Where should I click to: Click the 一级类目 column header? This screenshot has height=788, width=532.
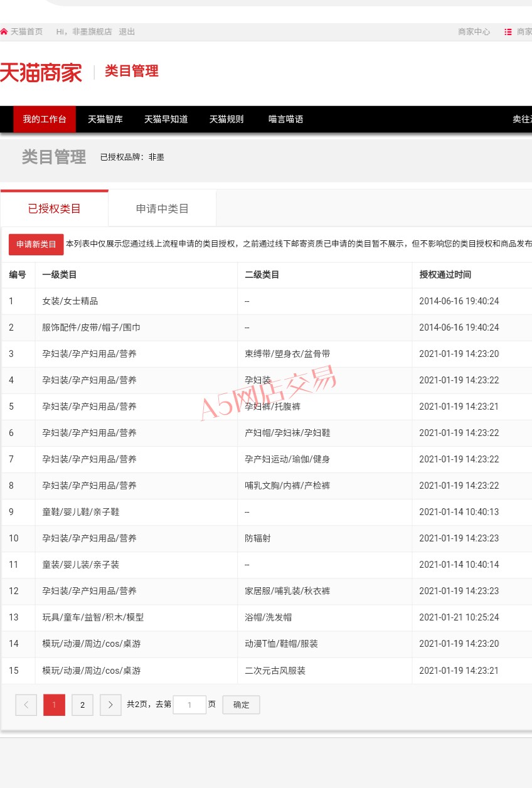point(60,275)
